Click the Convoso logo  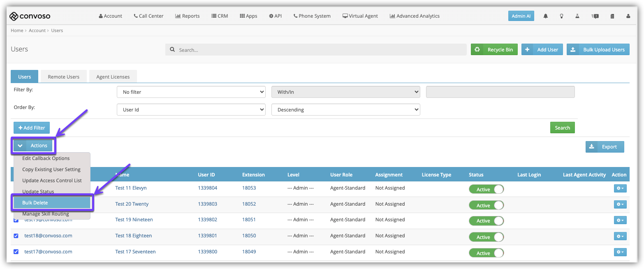pyautogui.click(x=30, y=16)
